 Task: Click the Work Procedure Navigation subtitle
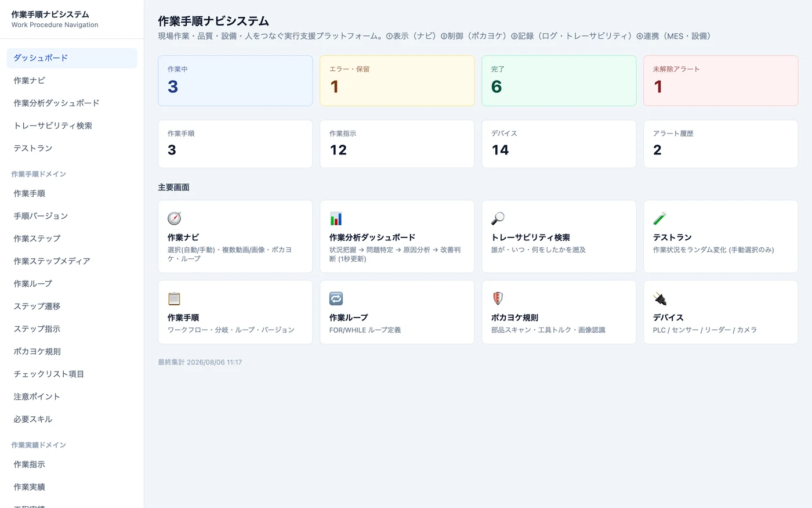coord(55,25)
